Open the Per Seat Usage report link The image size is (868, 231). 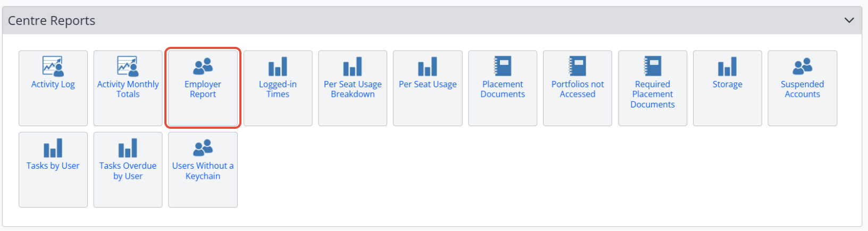[428, 84]
